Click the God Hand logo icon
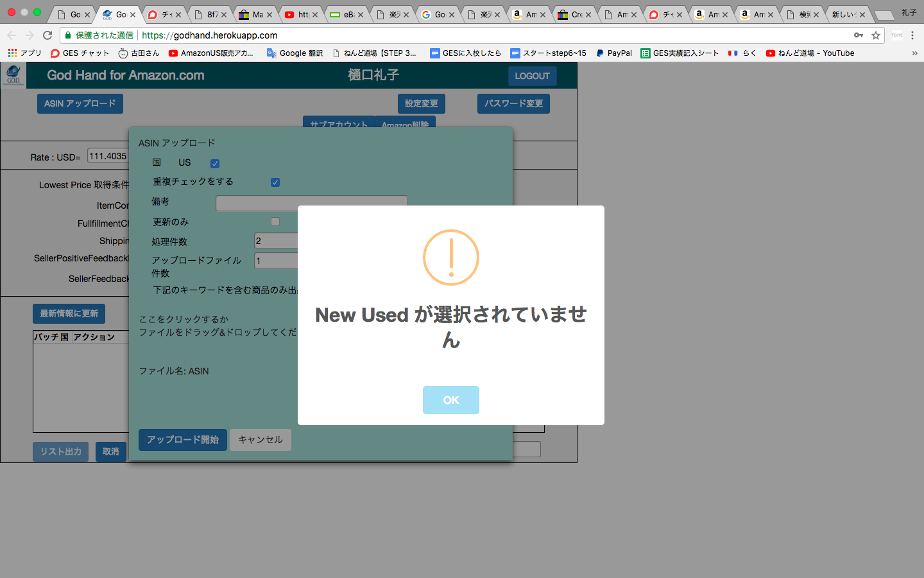 [x=13, y=75]
